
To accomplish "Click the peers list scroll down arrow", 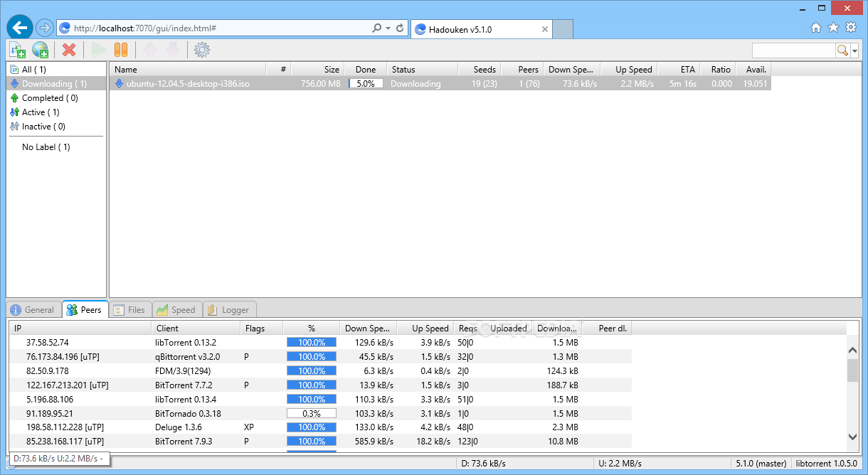I will (852, 436).
